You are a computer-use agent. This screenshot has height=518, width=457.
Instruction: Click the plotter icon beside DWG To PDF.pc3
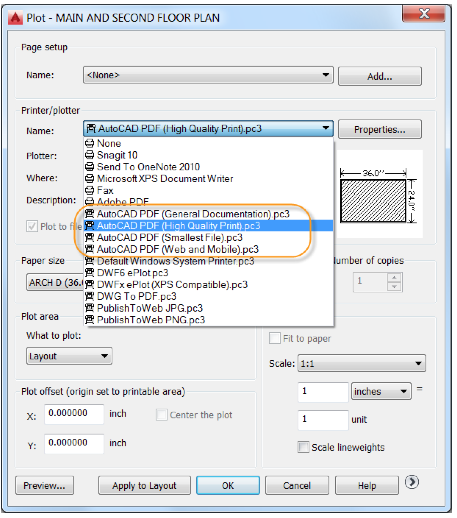(89, 296)
